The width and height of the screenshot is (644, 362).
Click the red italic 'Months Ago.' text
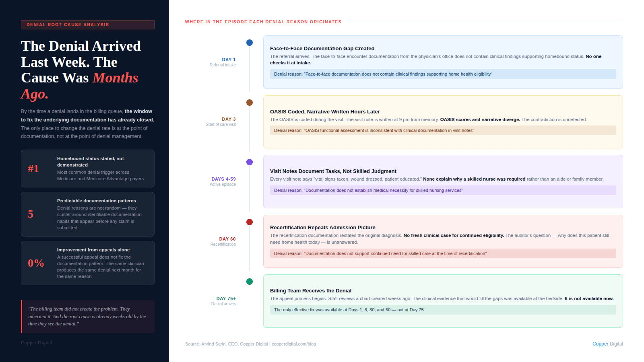(80, 86)
